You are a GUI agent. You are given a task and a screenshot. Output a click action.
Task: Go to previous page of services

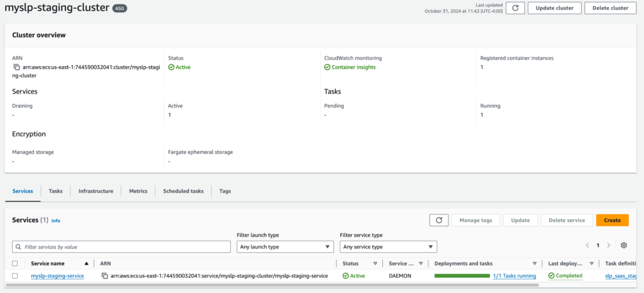(x=587, y=245)
